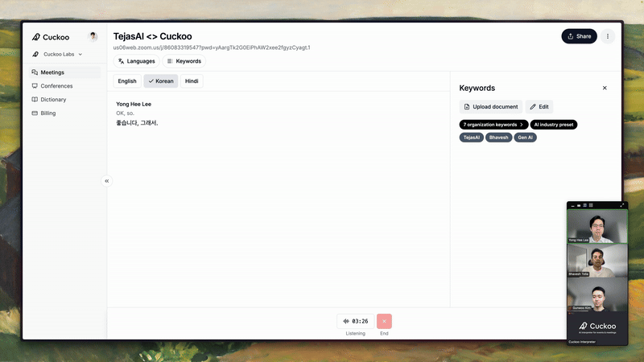Click Upload document button
644x362 pixels.
[x=491, y=107]
